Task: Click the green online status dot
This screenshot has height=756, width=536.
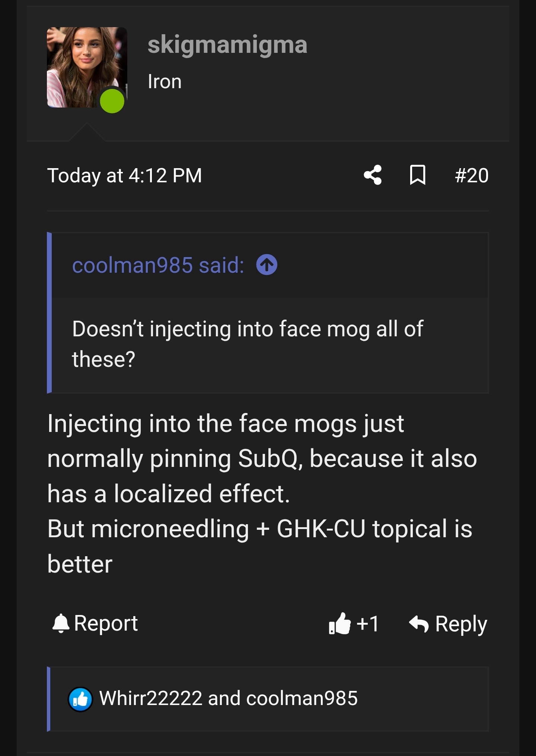Action: tap(112, 101)
